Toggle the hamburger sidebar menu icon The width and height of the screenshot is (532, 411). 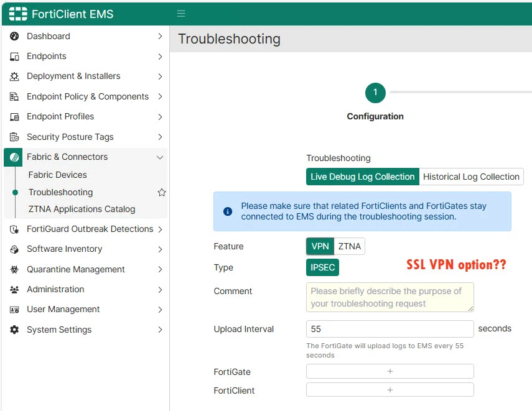tap(181, 14)
